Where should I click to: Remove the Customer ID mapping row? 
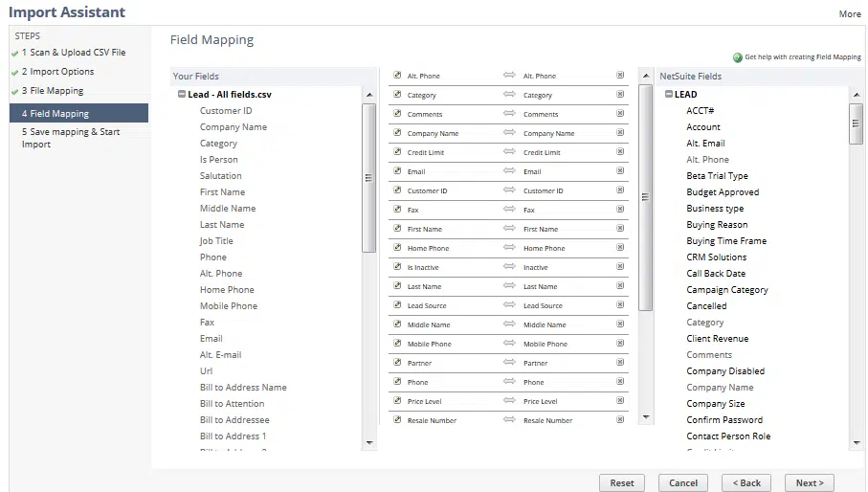(x=620, y=190)
